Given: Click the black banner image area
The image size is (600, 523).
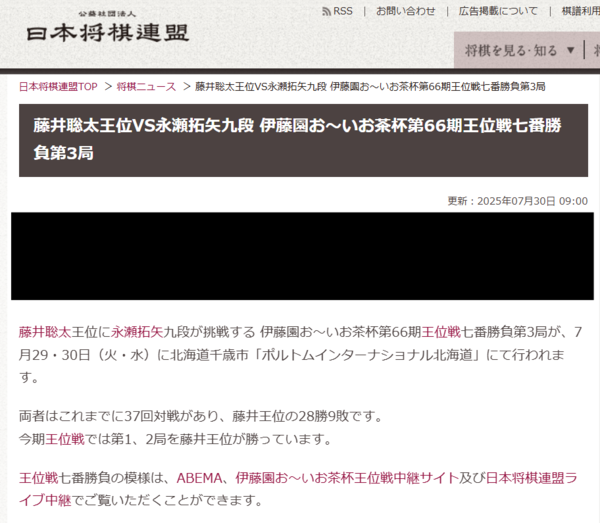Looking at the screenshot, I should [302, 256].
